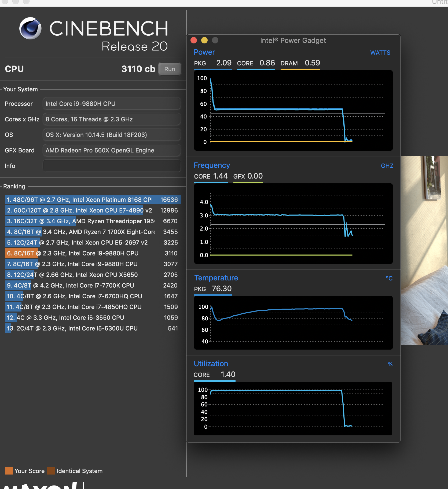448x489 pixels.
Task: Click the PKG temperature value 76.30
Action: (222, 289)
